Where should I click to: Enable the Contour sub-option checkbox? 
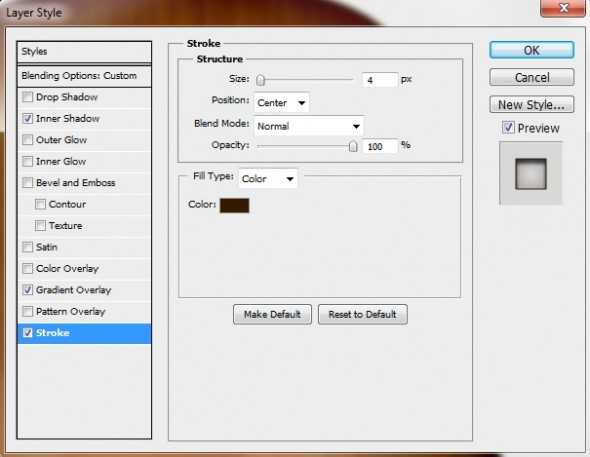click(x=40, y=204)
